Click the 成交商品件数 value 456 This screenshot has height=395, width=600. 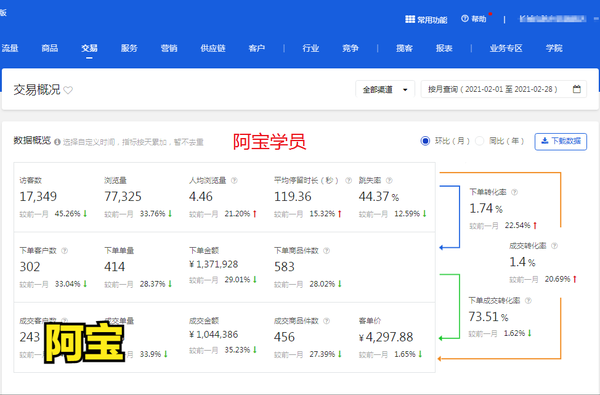284,337
